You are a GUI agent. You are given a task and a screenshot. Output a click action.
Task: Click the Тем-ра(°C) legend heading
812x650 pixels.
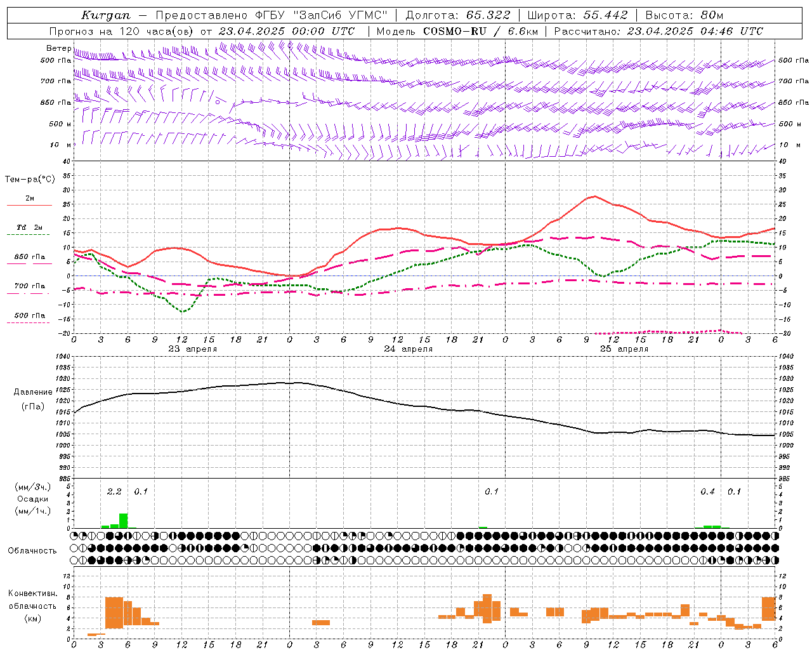tap(30, 180)
